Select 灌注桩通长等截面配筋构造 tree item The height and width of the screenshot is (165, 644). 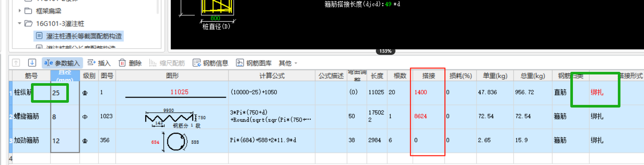click(84, 36)
